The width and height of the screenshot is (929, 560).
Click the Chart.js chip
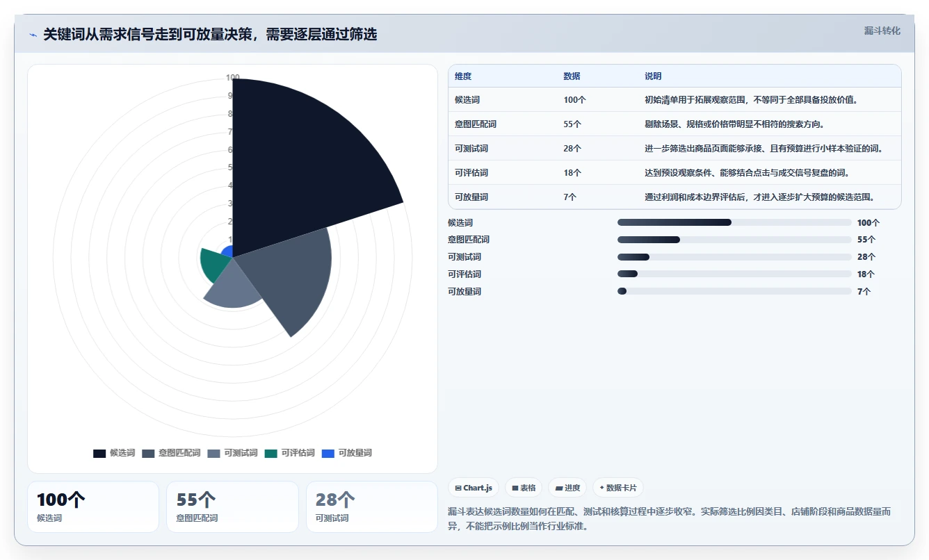pos(474,488)
